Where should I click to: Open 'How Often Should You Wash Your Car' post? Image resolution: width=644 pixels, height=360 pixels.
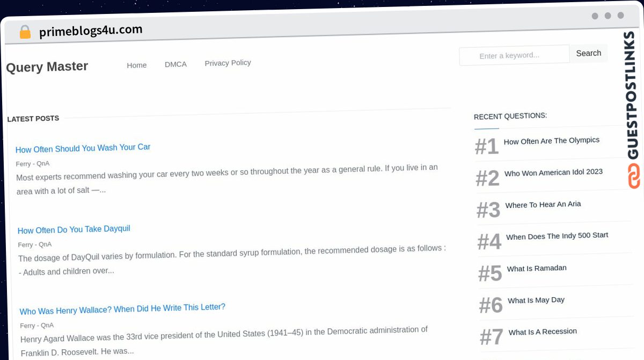click(x=83, y=148)
